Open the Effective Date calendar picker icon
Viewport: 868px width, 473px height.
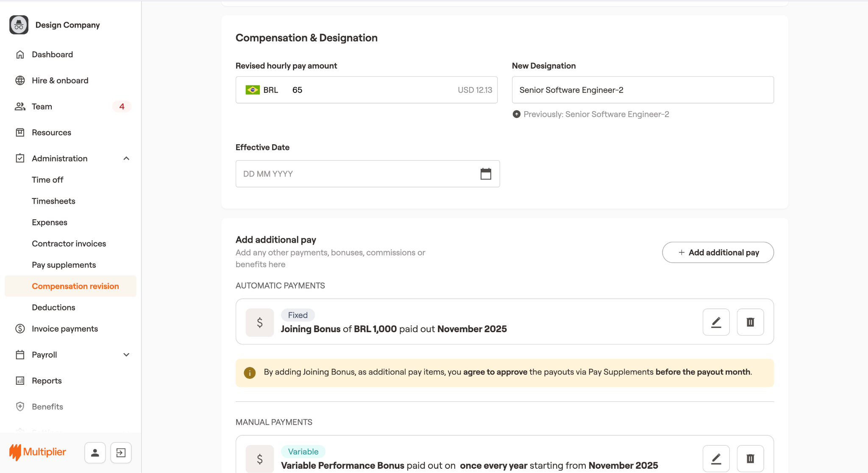coord(486,174)
